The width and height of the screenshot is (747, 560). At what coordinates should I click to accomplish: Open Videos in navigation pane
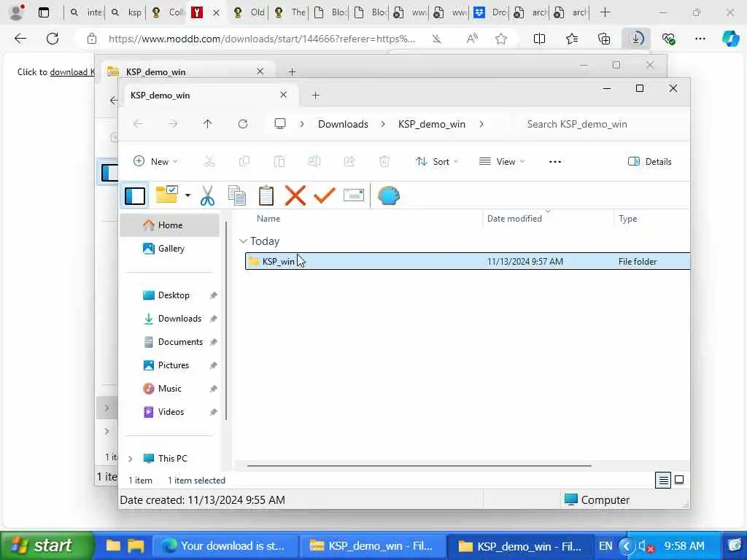click(171, 412)
